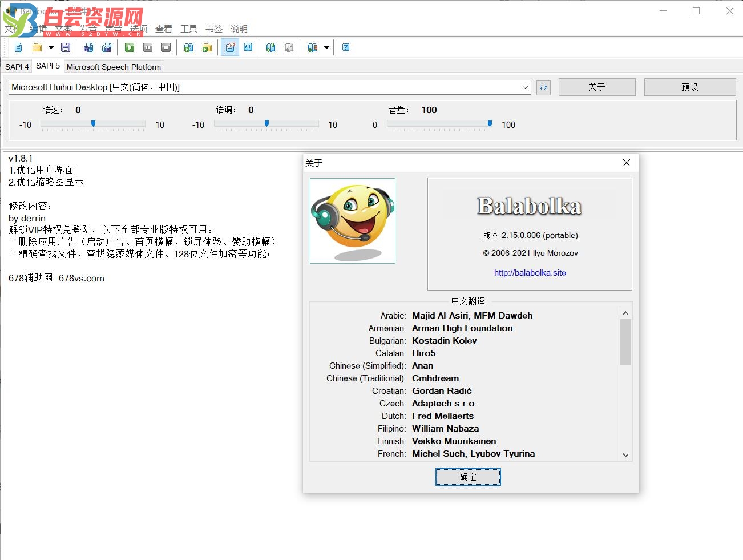
Task: Expand the bookmarks dropdown arrow
Action: tap(326, 47)
